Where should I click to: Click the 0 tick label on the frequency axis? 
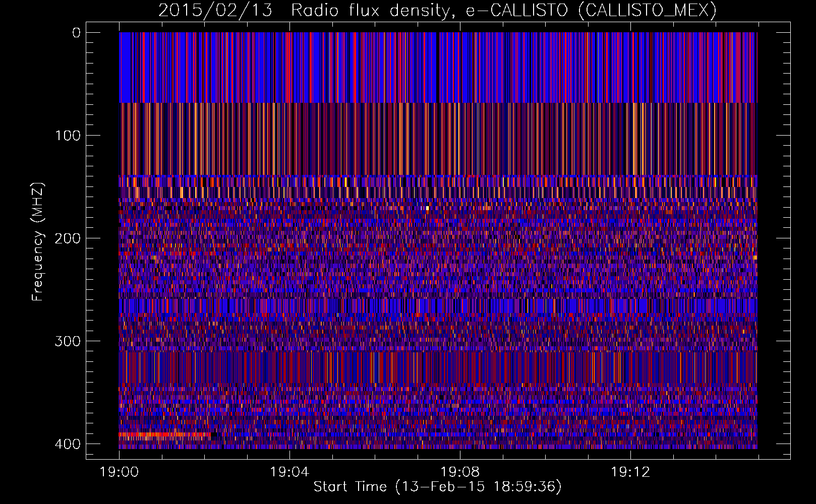click(x=77, y=33)
